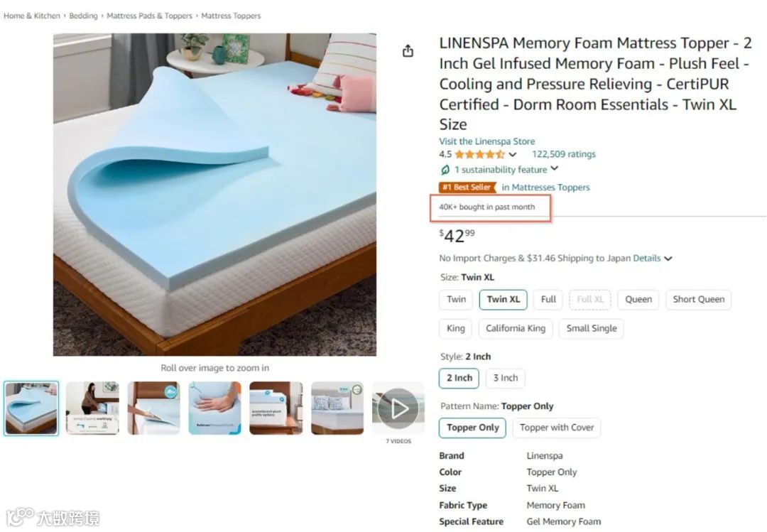The image size is (767, 532).
Task: Visit the Linenspa Store link
Action: pos(486,141)
